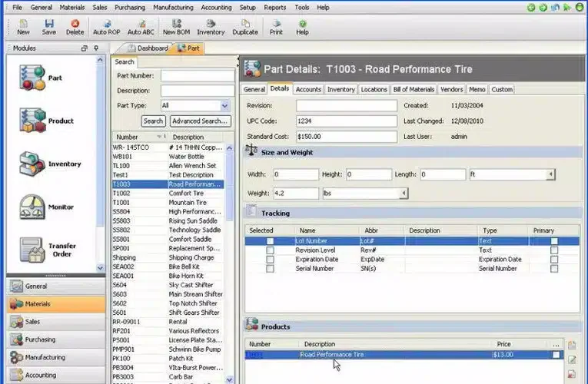Open the Purchasing module group

point(56,339)
